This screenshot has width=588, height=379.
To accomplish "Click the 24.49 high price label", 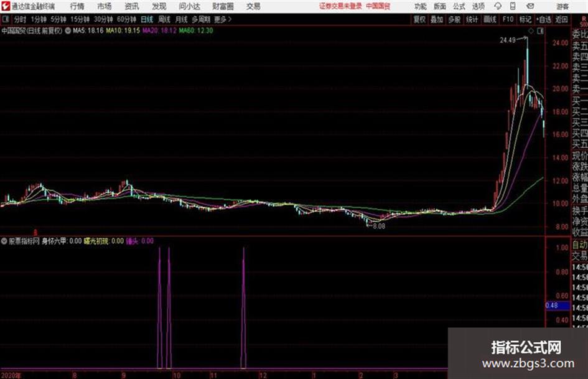I will 508,40.
